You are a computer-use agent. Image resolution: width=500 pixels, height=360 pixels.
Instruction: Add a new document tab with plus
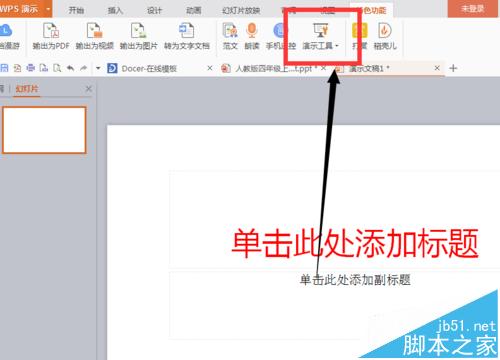pos(453,68)
